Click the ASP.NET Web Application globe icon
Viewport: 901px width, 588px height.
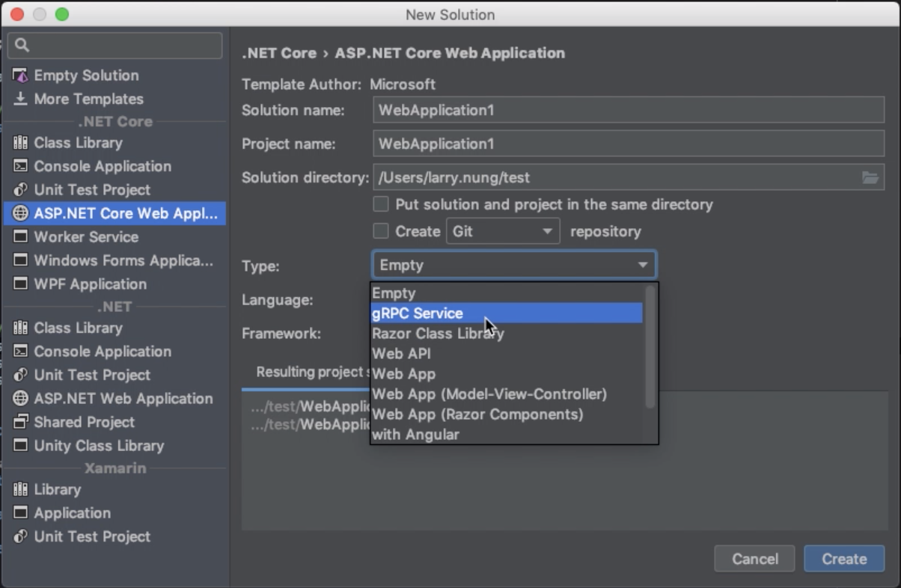(21, 399)
